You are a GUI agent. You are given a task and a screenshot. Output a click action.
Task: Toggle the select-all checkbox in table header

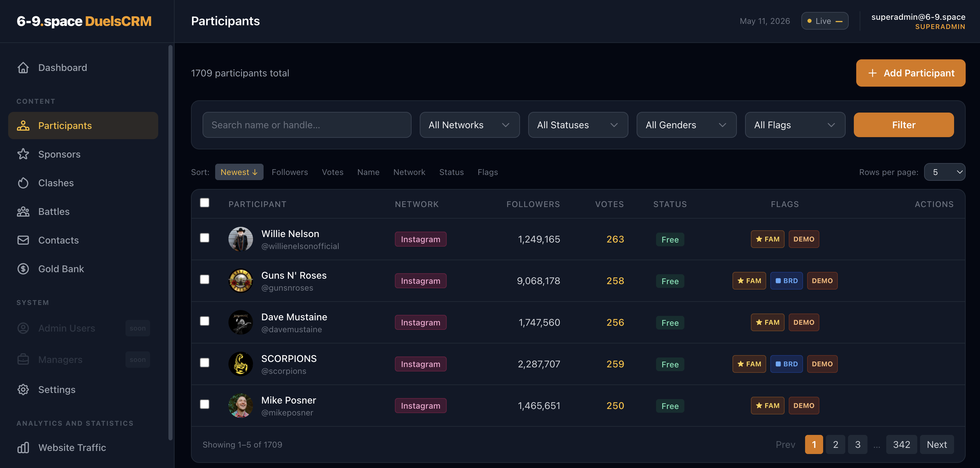205,202
